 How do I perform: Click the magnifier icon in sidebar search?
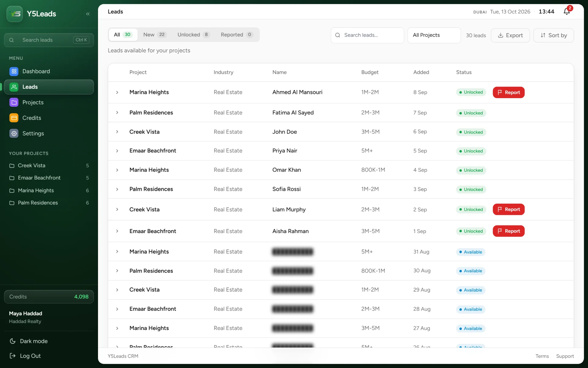(x=11, y=40)
